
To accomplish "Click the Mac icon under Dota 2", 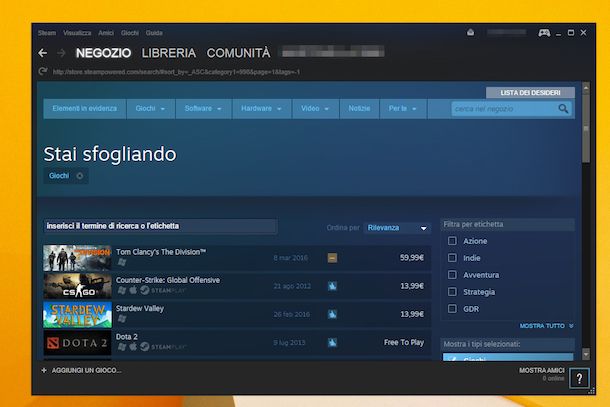I will (133, 346).
